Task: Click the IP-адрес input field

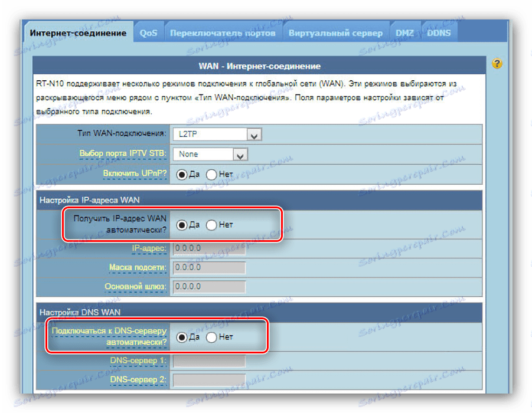Action: 209,248
